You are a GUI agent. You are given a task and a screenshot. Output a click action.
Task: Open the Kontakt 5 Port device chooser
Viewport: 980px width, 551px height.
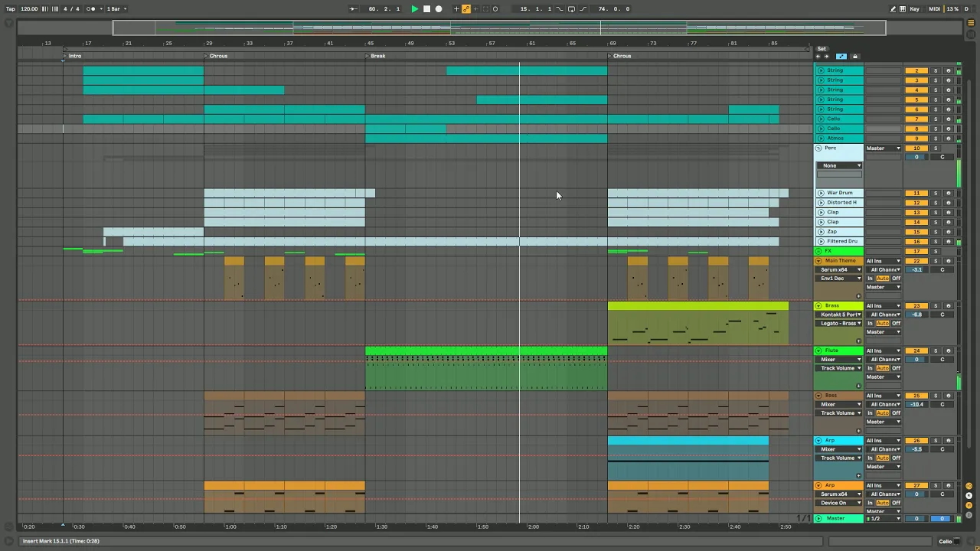point(839,315)
